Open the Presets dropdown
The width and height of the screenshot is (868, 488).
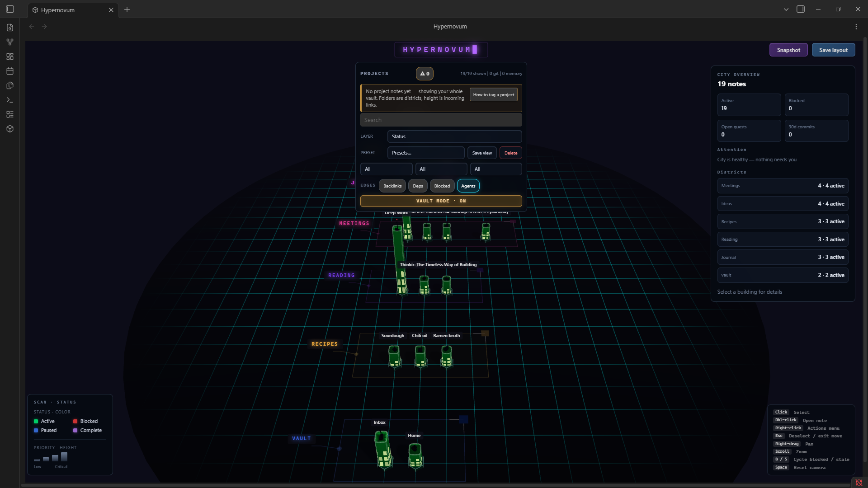pos(426,153)
